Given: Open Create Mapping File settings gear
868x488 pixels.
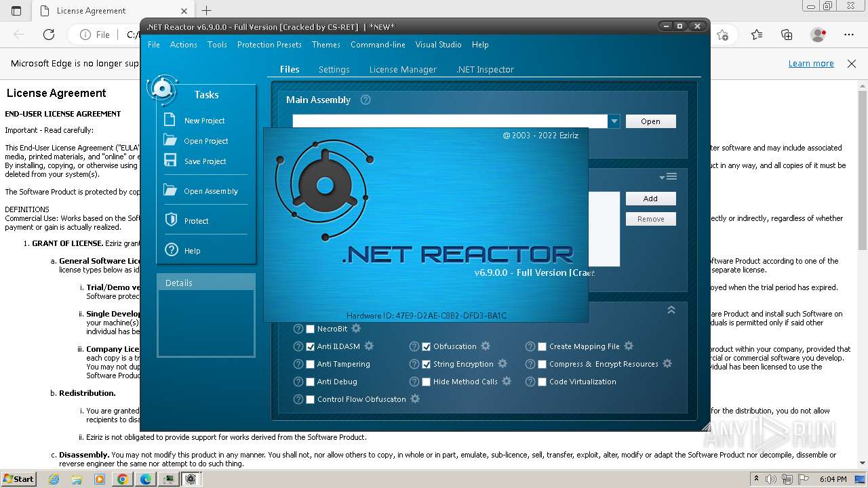Looking at the screenshot, I should (629, 346).
